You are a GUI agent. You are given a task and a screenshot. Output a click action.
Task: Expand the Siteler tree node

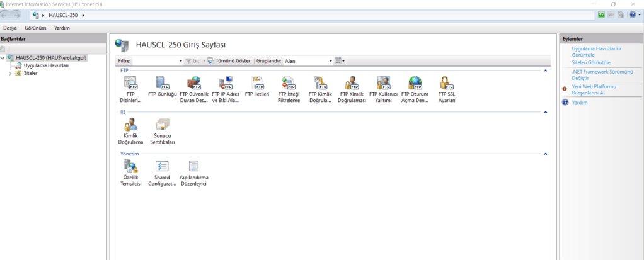point(10,73)
